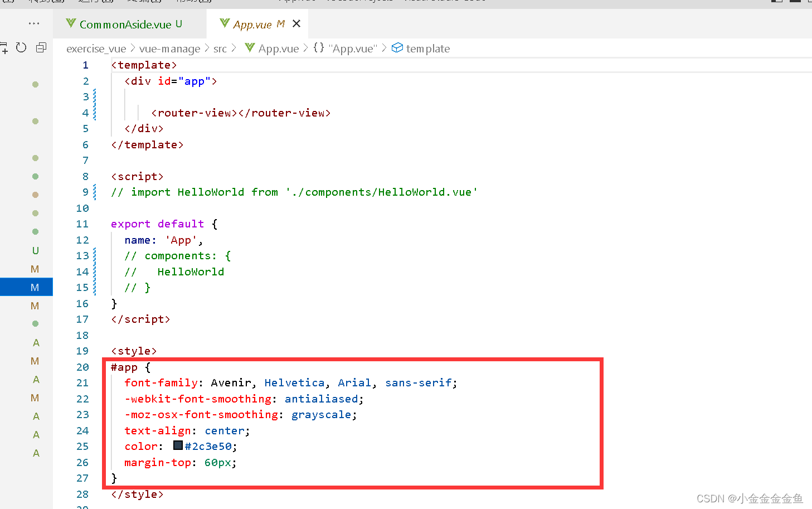Place cursor on 'router-view' opening tag
This screenshot has width=812, height=509.
(x=194, y=113)
